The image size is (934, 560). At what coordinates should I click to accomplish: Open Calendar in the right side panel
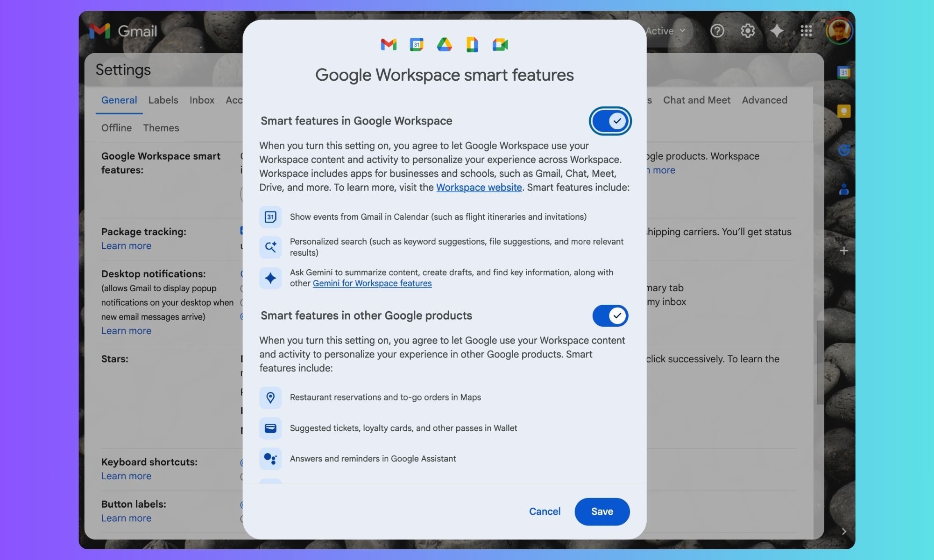pyautogui.click(x=844, y=72)
